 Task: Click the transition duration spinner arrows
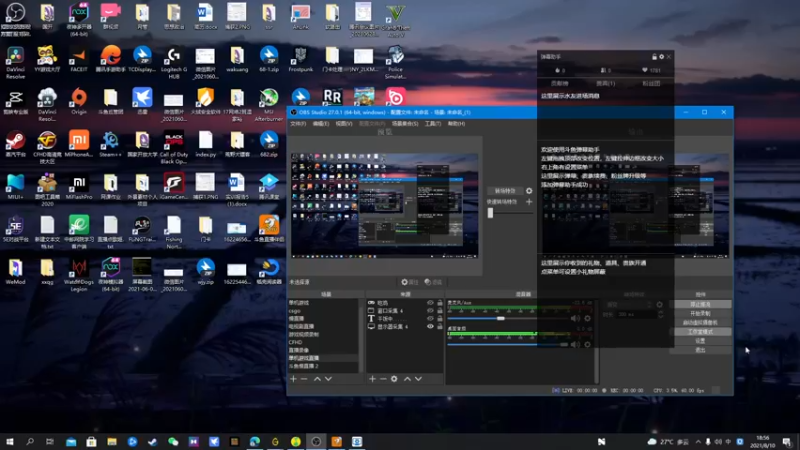[661, 315]
